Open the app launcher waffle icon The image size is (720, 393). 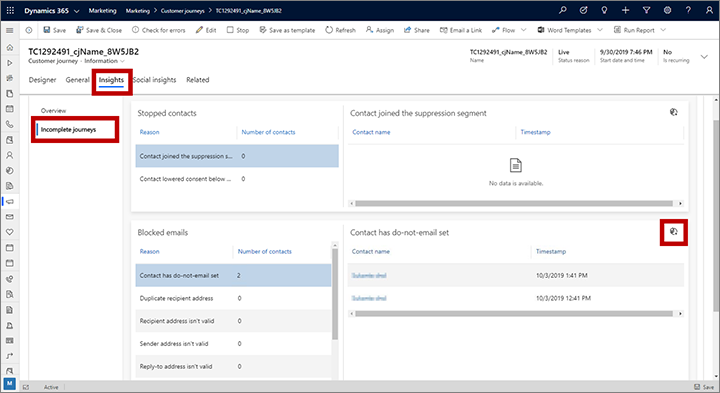10,10
